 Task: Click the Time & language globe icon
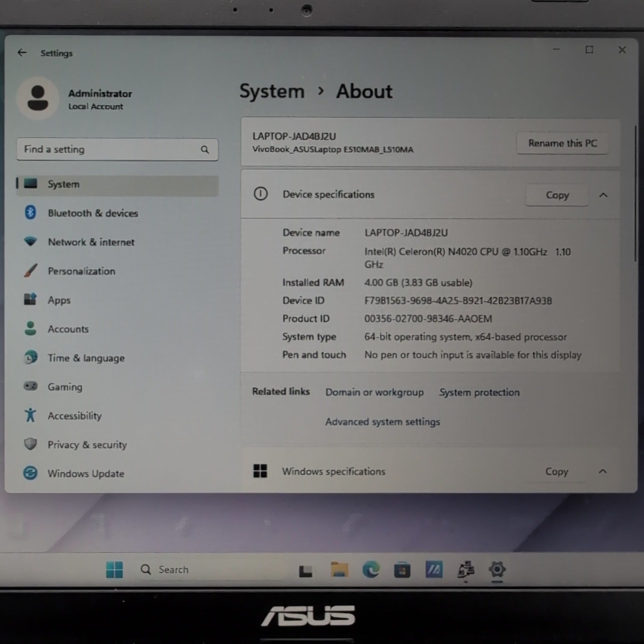[30, 357]
